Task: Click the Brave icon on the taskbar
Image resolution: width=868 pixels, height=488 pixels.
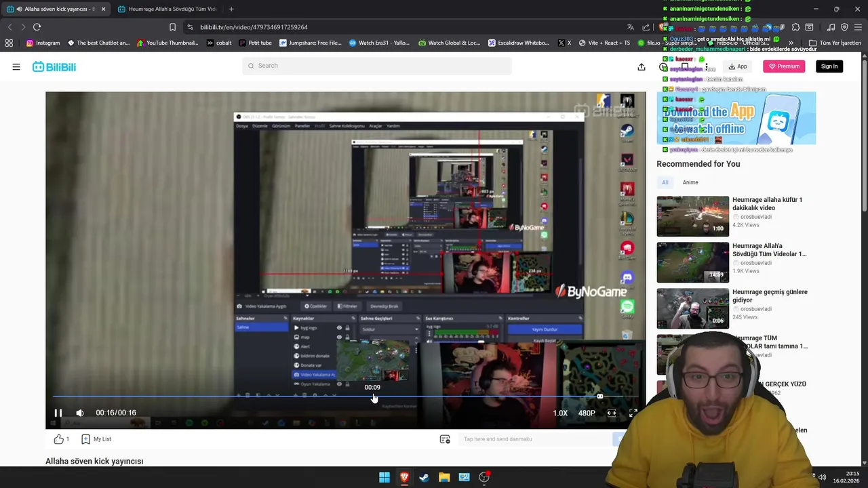Action: pyautogui.click(x=404, y=477)
